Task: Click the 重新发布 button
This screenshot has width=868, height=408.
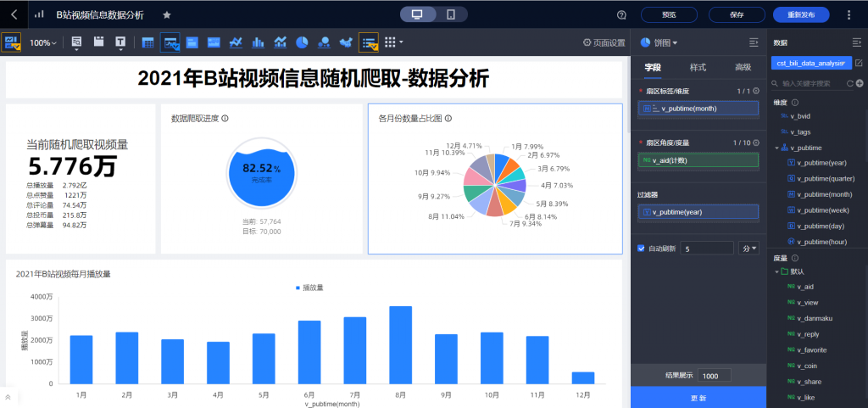Action: (801, 15)
